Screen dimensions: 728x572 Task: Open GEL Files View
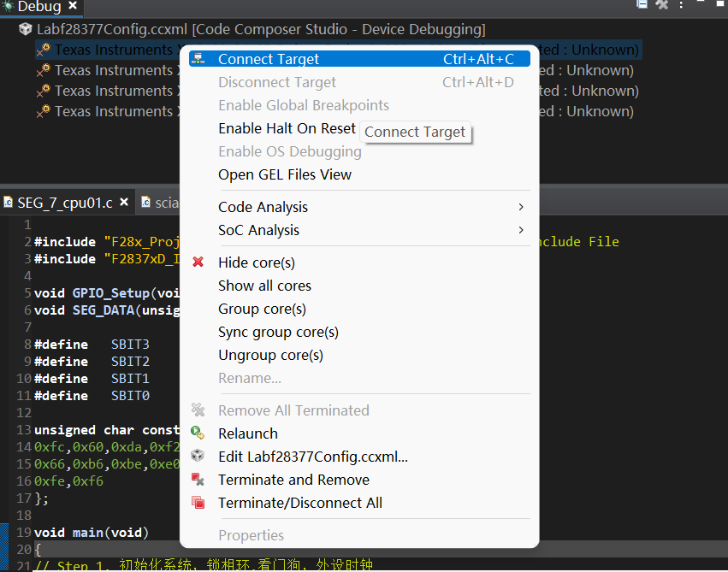[x=285, y=174]
